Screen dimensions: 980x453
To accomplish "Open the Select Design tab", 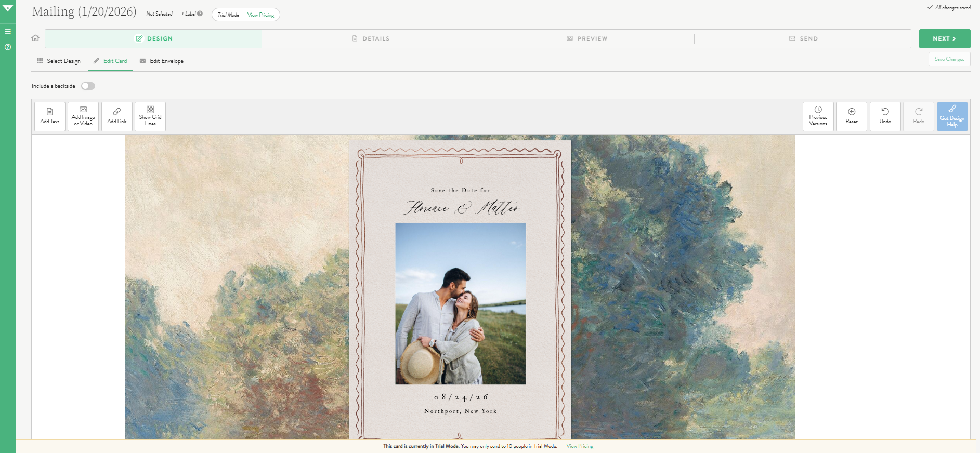I will [x=58, y=61].
